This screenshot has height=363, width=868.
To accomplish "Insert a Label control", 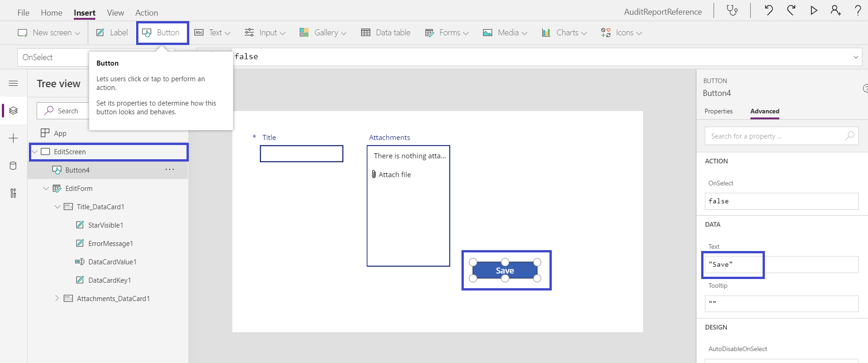I will [x=112, y=33].
